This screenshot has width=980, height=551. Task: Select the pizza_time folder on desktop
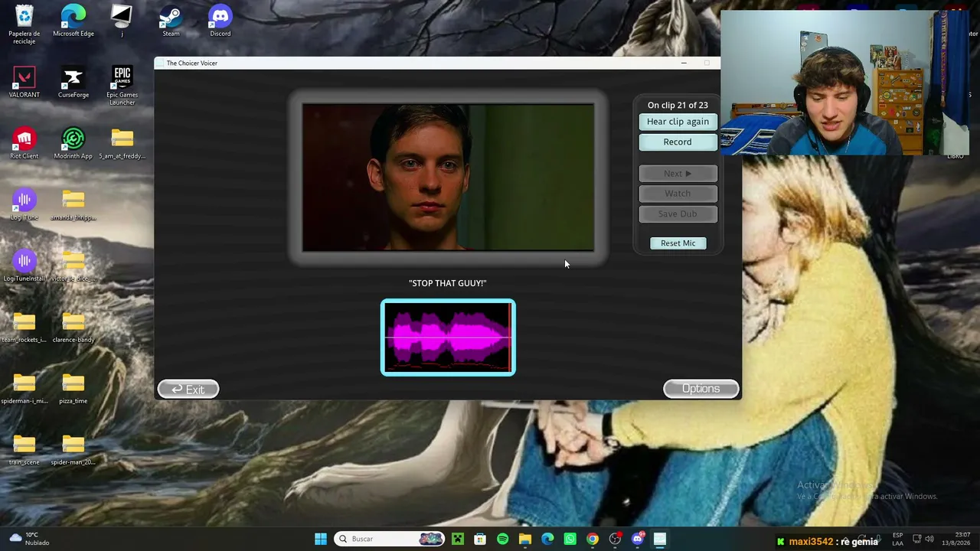pyautogui.click(x=73, y=388)
